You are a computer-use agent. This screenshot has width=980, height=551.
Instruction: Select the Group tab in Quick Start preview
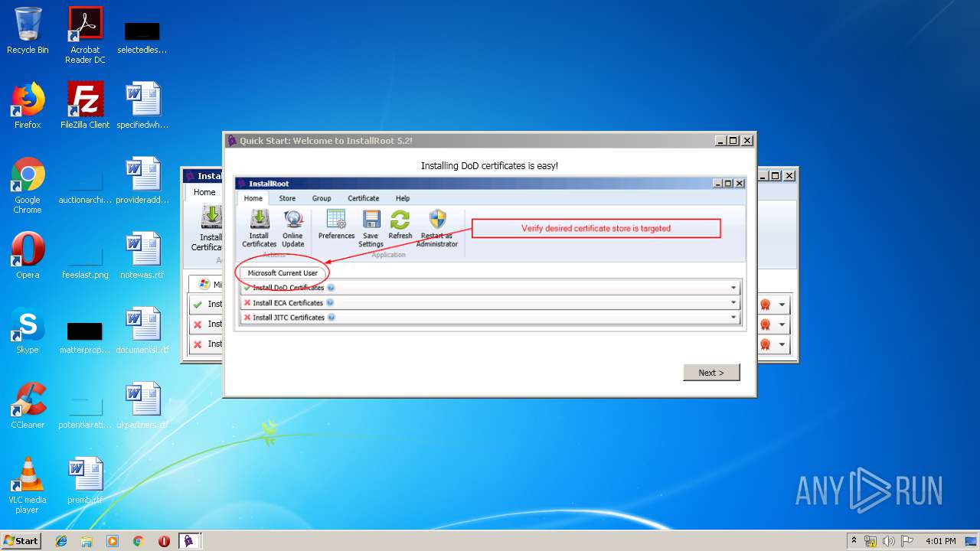[322, 198]
